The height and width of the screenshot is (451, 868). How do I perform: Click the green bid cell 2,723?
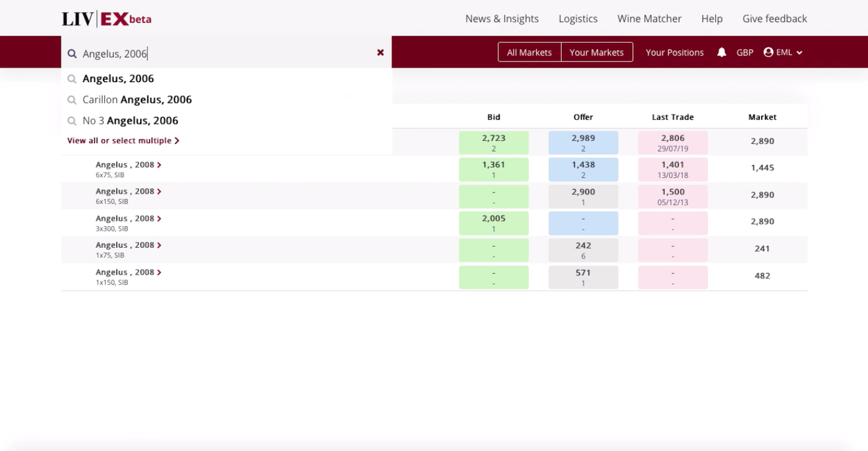click(493, 143)
